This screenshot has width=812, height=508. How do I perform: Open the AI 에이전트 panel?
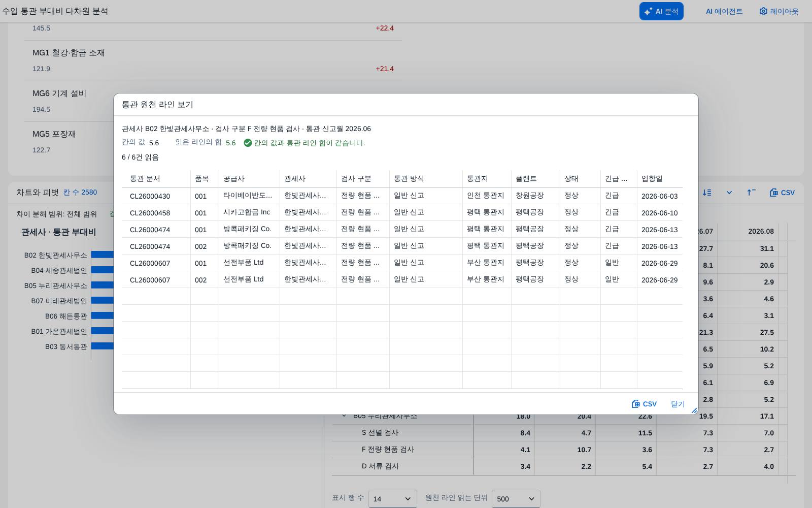click(x=724, y=11)
